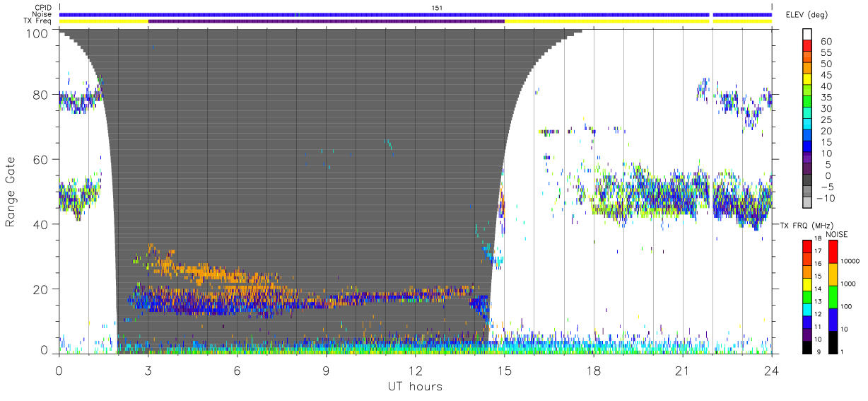
Task: Click range gate tick label 40
Action: 41,224
